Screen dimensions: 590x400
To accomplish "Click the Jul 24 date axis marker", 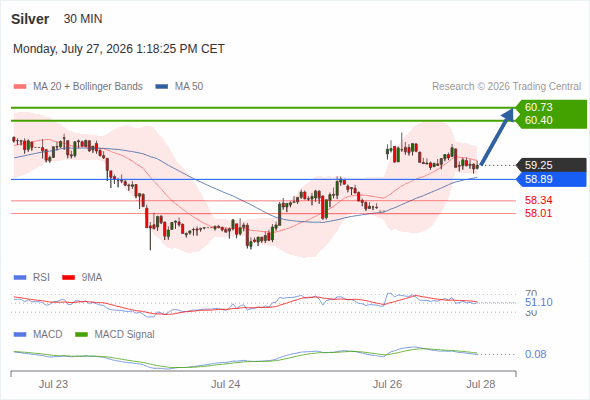I will (225, 384).
